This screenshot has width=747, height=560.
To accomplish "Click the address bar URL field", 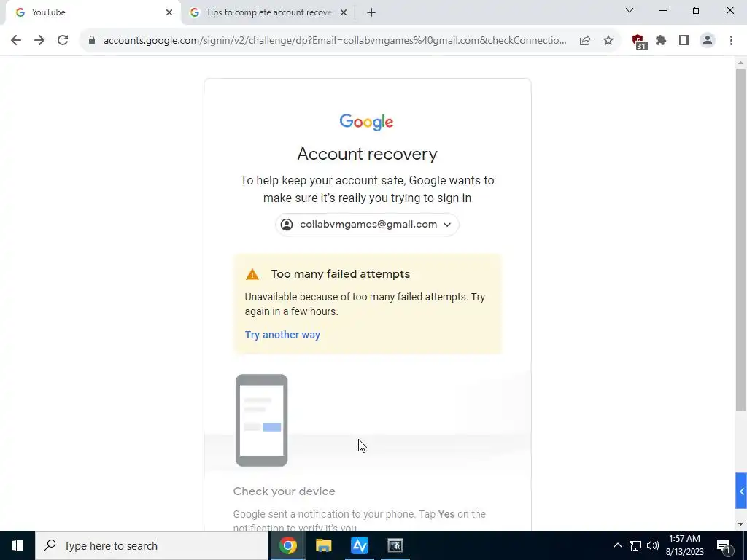I will tap(335, 41).
